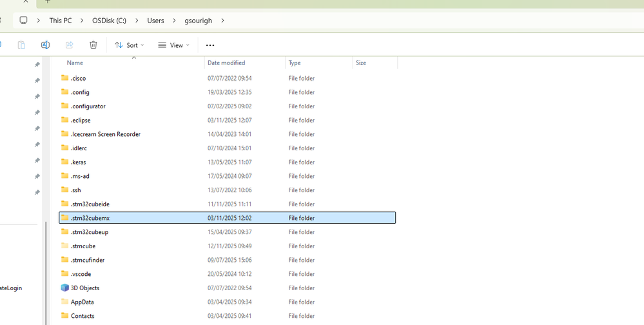Select the .Icecream Screen Recorder folder icon
This screenshot has height=325, width=644.
pos(64,133)
